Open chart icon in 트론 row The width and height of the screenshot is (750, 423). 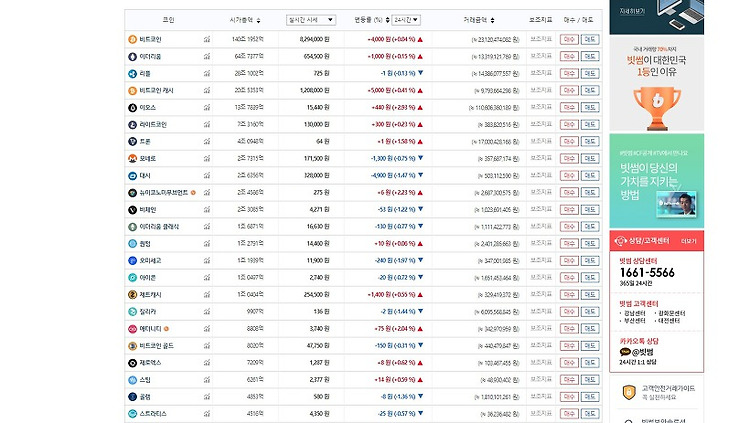click(207, 142)
